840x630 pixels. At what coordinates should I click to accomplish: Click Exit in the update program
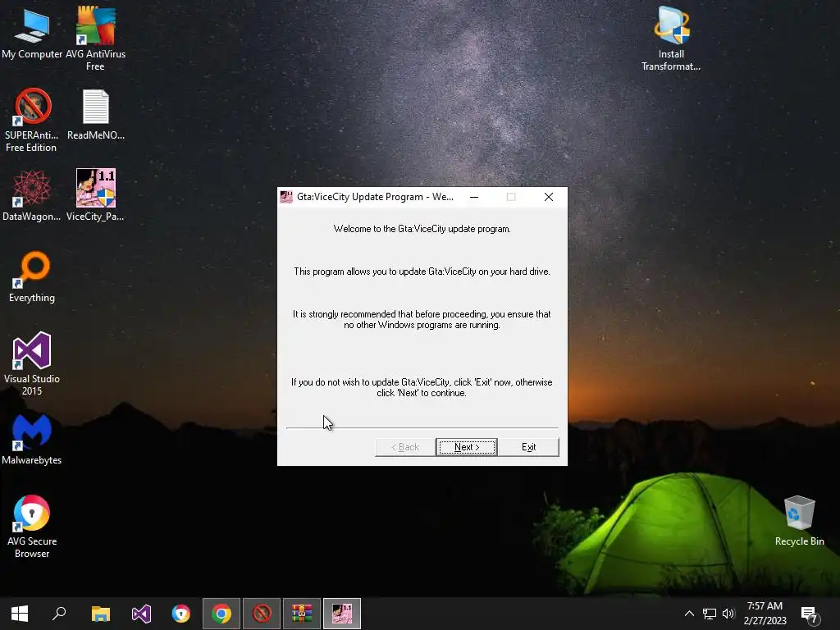pyautogui.click(x=528, y=447)
